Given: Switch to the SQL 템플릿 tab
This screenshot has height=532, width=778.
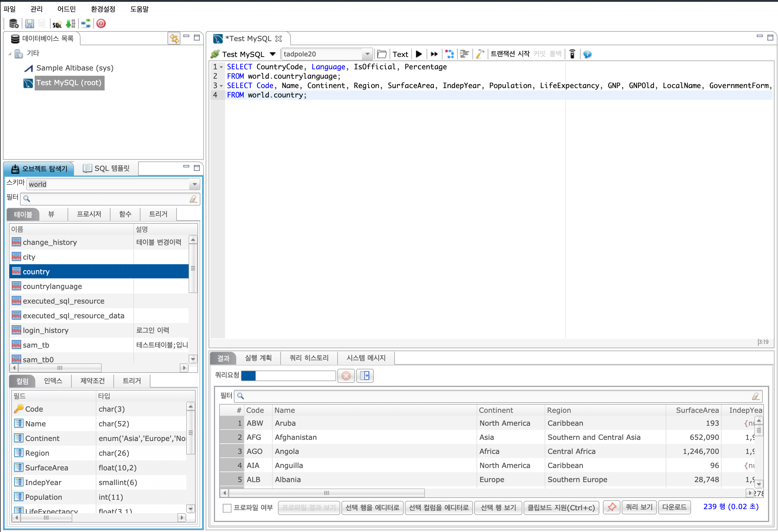Looking at the screenshot, I should [106, 168].
